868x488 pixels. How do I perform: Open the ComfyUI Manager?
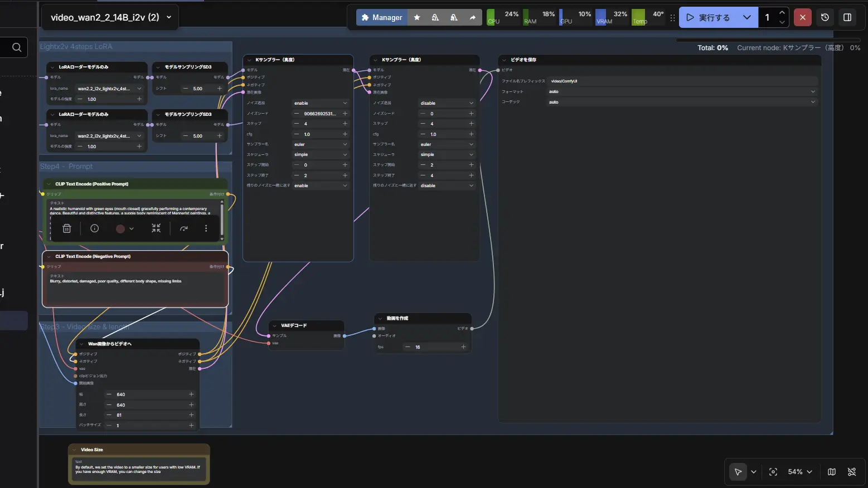(x=382, y=17)
